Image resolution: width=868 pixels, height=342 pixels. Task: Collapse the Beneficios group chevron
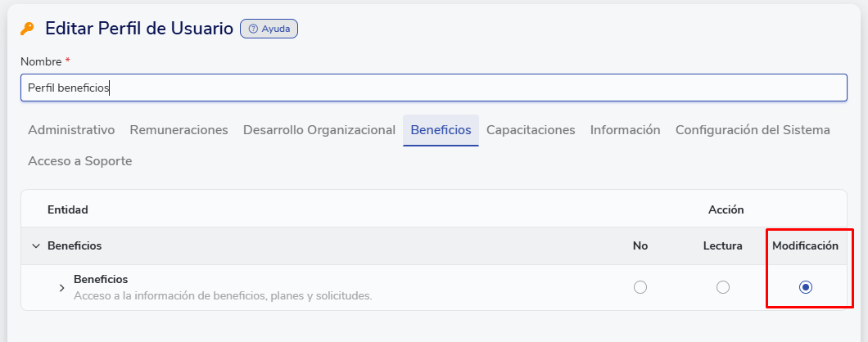click(35, 245)
